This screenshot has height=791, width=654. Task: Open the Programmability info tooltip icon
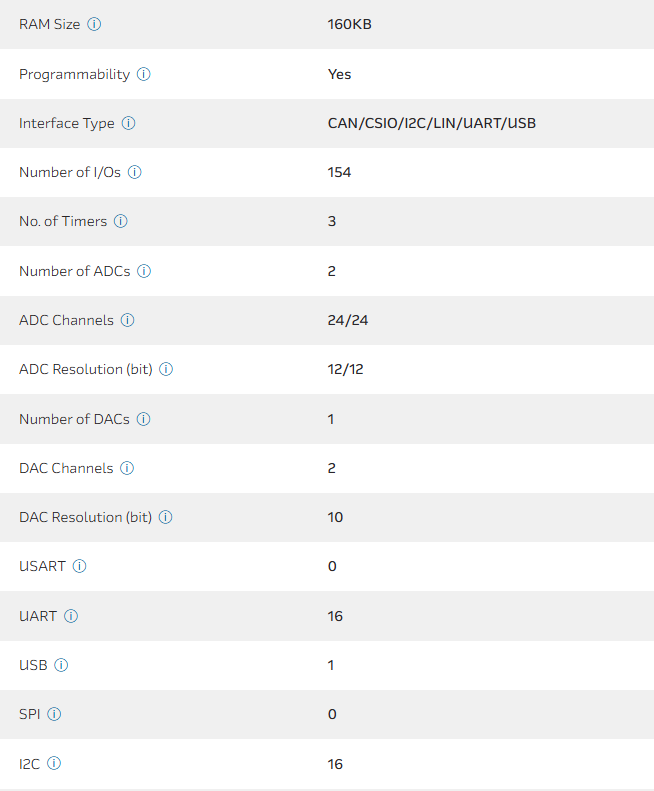click(x=144, y=74)
